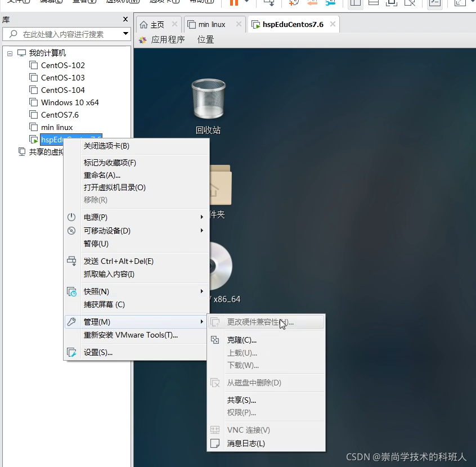Select the hspEduCentos7.6 tab
The height and width of the screenshot is (467, 476).
293,25
